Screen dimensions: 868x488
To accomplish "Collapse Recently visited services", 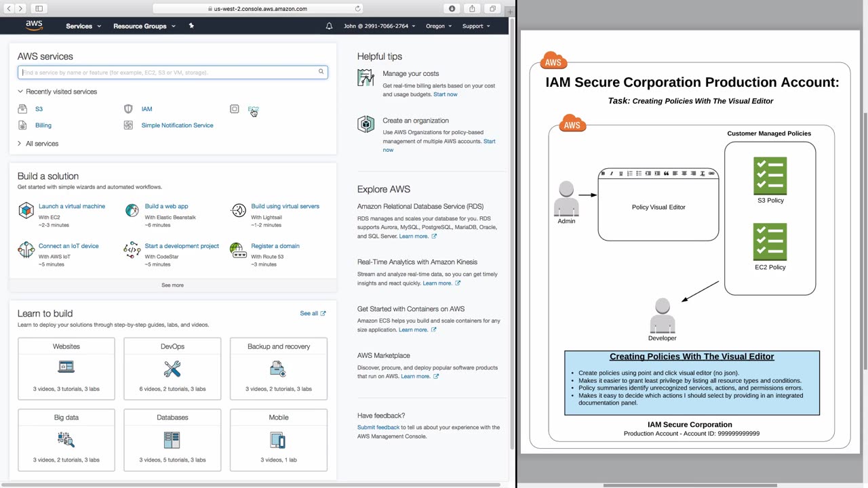I will click(x=58, y=91).
